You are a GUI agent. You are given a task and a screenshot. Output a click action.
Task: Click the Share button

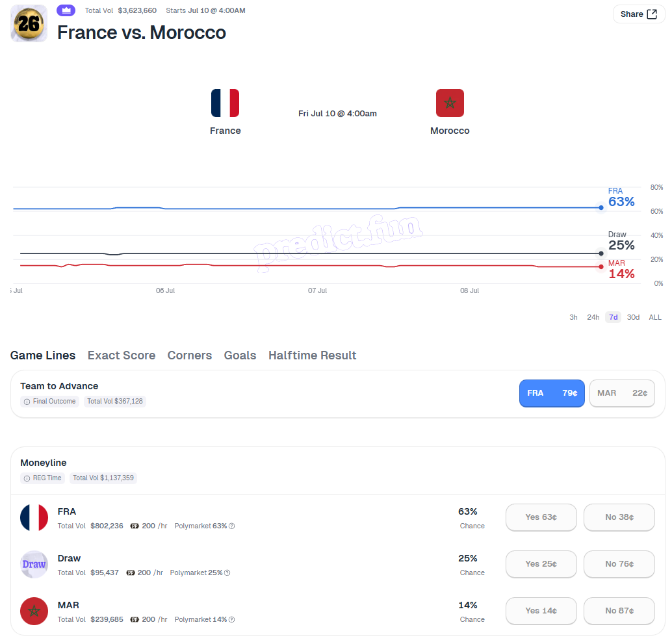(639, 14)
